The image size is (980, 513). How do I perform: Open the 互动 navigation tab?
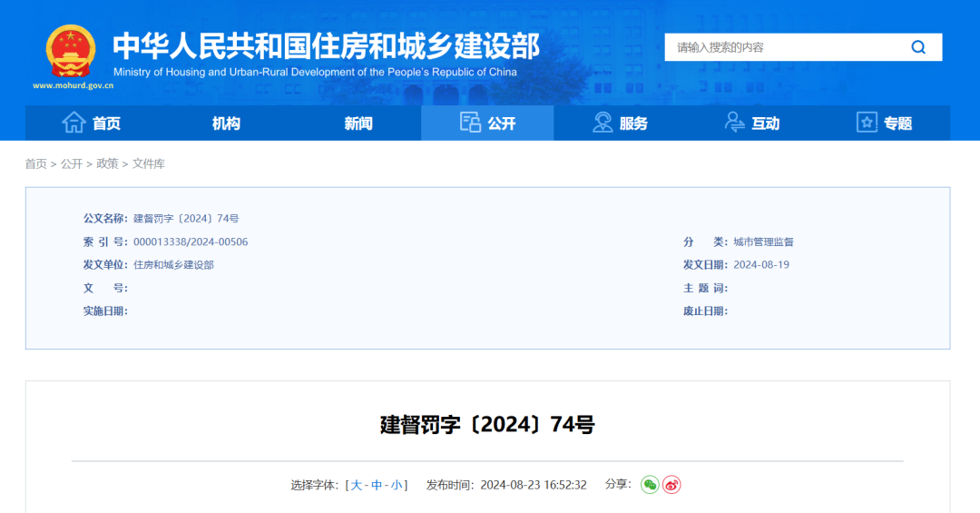[752, 123]
